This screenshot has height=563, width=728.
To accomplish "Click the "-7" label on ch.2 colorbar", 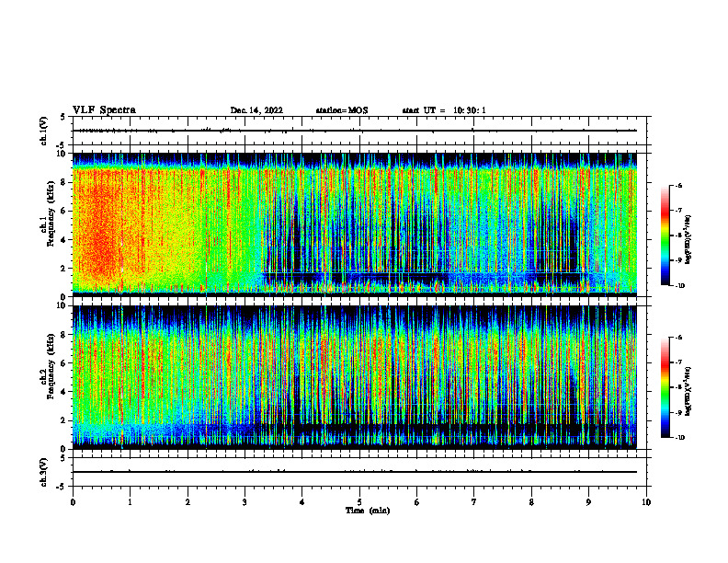I will click(x=678, y=362).
